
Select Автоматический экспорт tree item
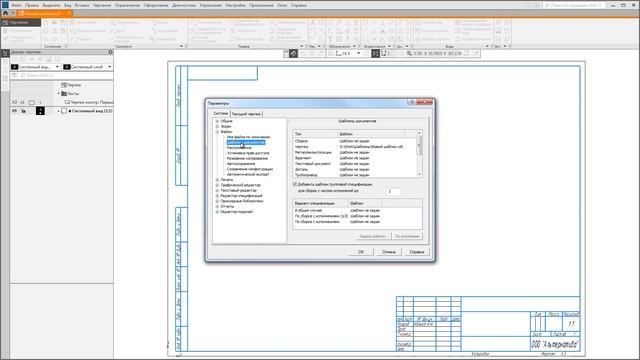pyautogui.click(x=248, y=174)
